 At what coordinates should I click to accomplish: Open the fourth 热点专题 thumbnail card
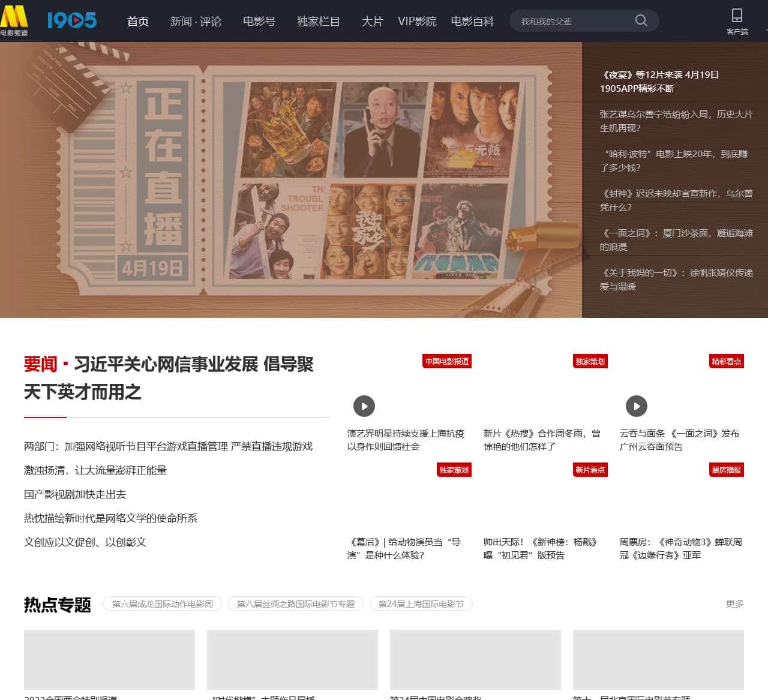click(x=658, y=660)
